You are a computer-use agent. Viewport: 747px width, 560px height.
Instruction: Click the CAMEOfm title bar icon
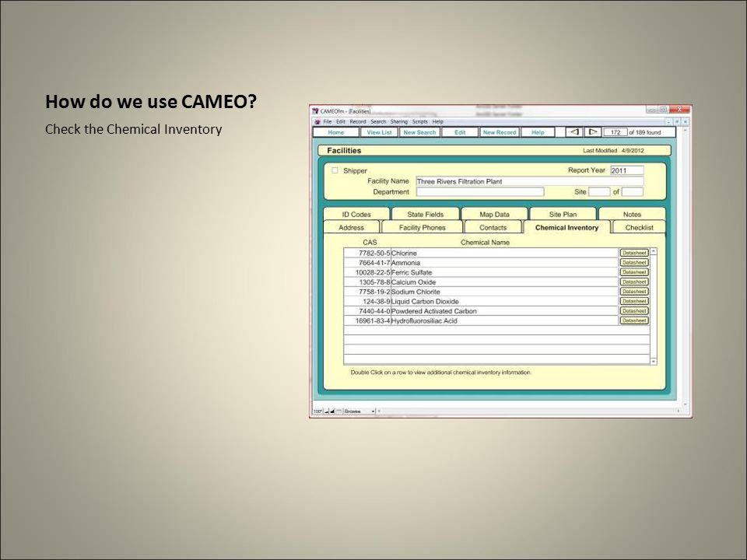tap(315, 111)
